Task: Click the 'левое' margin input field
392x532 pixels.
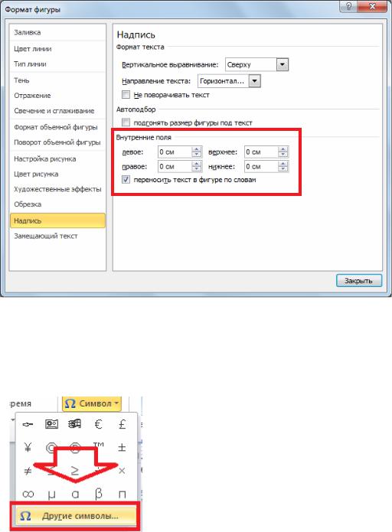Action: click(175, 152)
